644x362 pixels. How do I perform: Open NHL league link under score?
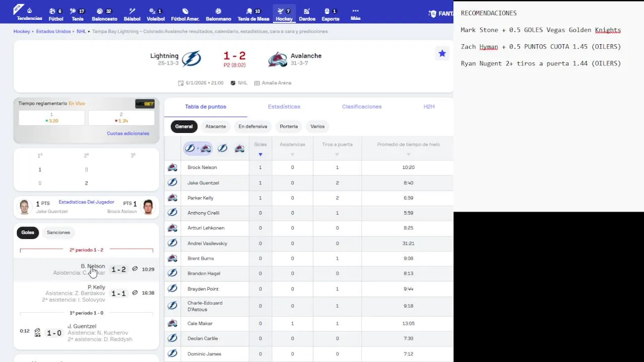tap(239, 83)
